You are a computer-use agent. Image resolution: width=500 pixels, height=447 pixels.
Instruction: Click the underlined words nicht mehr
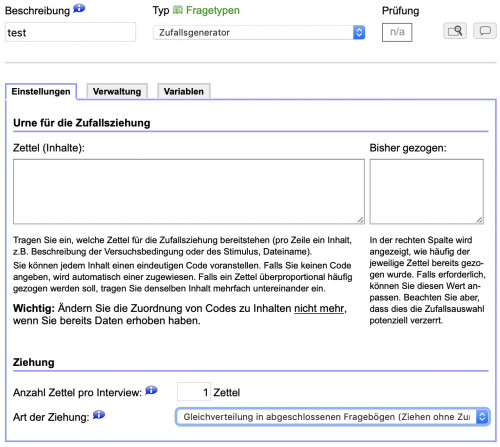pyautogui.click(x=319, y=308)
